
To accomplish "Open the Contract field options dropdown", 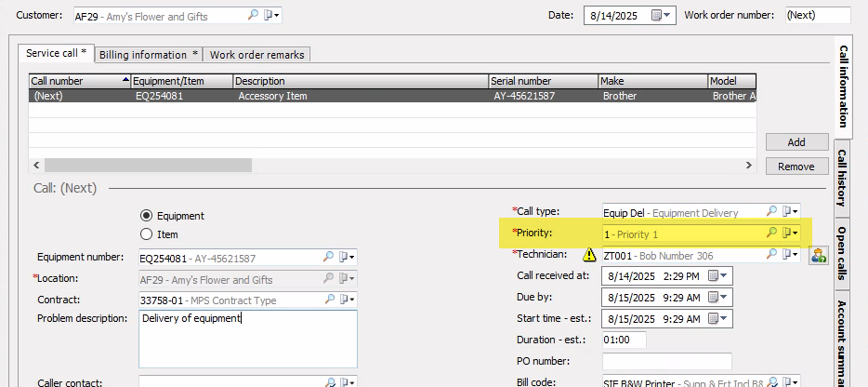I will pyautogui.click(x=347, y=300).
